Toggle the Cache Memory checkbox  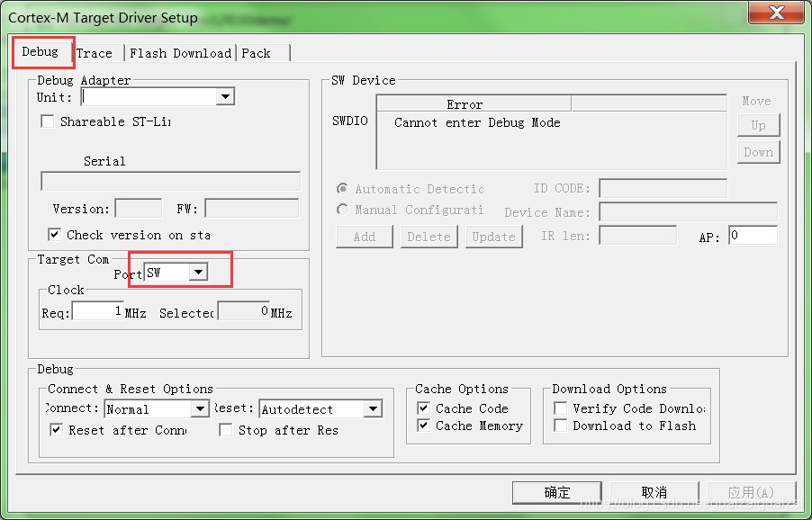coord(424,426)
